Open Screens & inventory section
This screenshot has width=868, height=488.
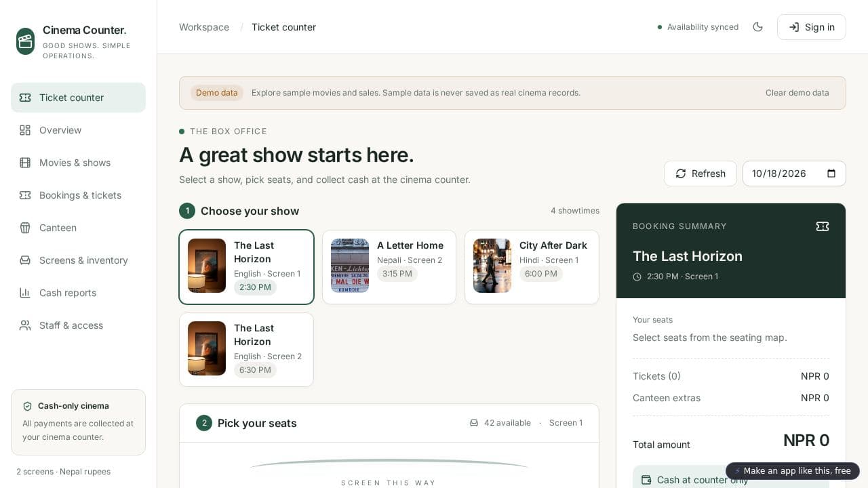(x=78, y=260)
